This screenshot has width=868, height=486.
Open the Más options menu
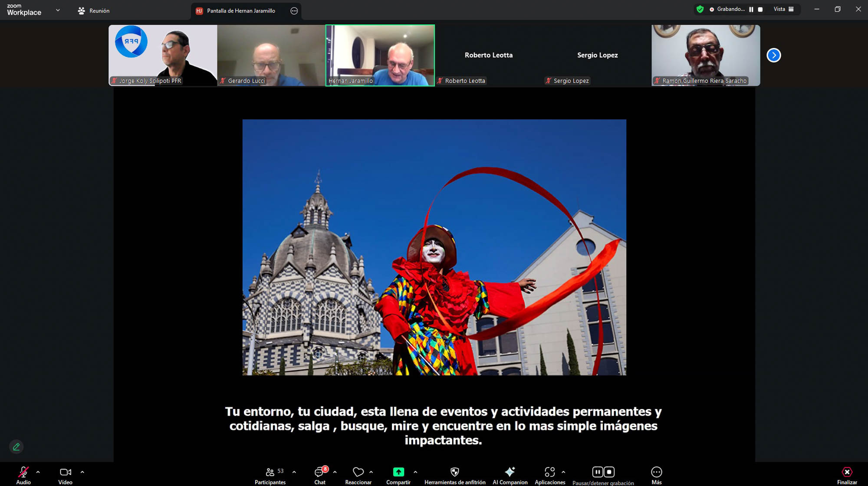pyautogui.click(x=656, y=472)
